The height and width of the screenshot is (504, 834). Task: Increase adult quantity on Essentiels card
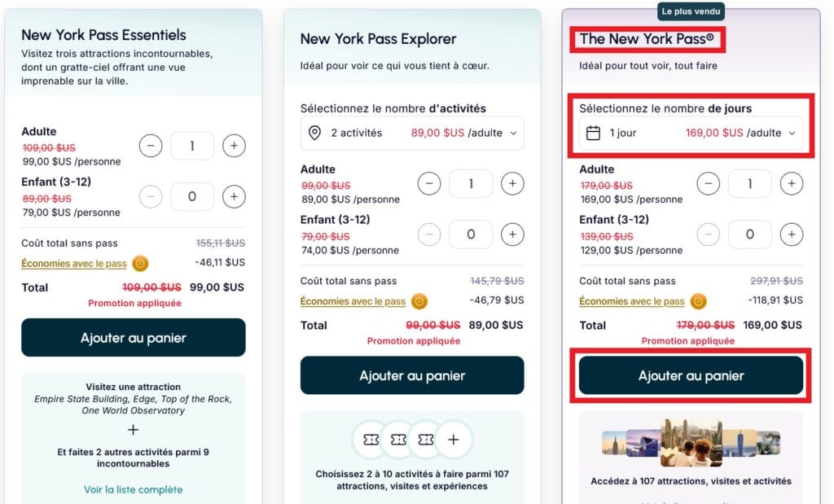(234, 146)
